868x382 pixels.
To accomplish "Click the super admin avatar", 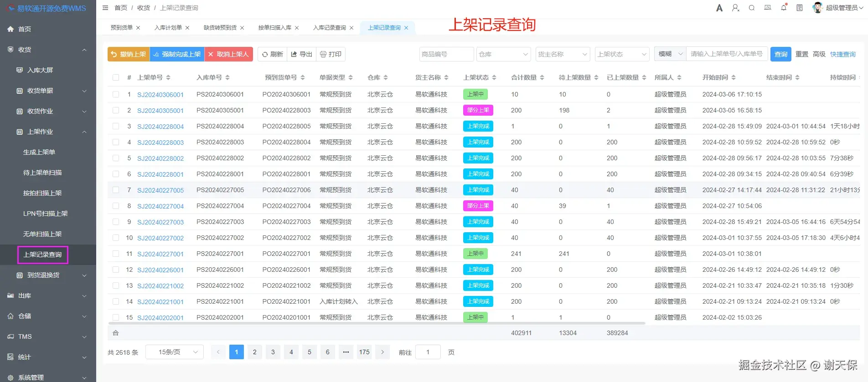I will [x=817, y=8].
